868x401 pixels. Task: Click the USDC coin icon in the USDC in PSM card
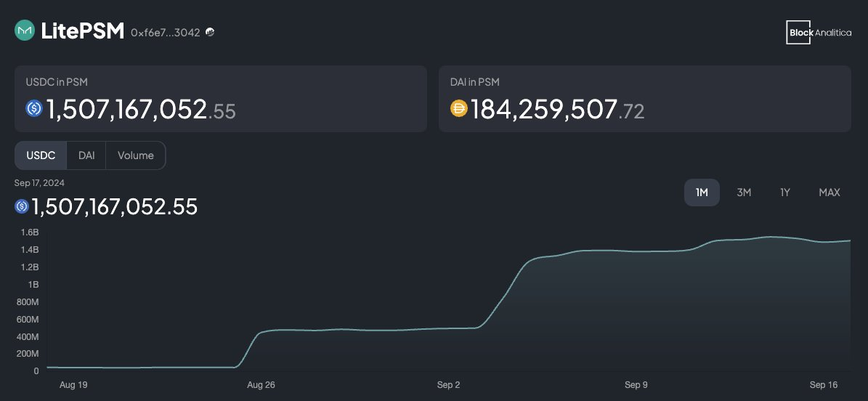(x=35, y=109)
